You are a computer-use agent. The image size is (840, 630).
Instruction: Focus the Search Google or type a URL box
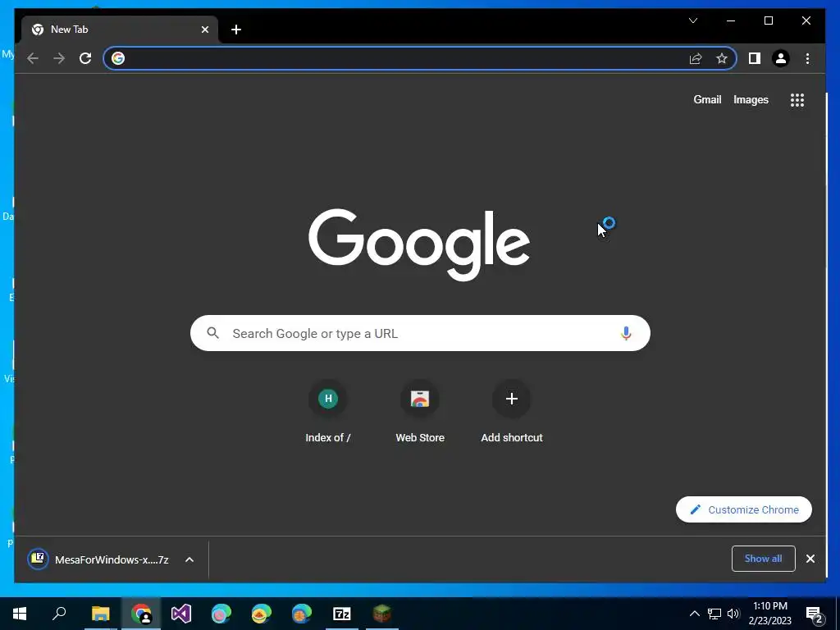420,333
